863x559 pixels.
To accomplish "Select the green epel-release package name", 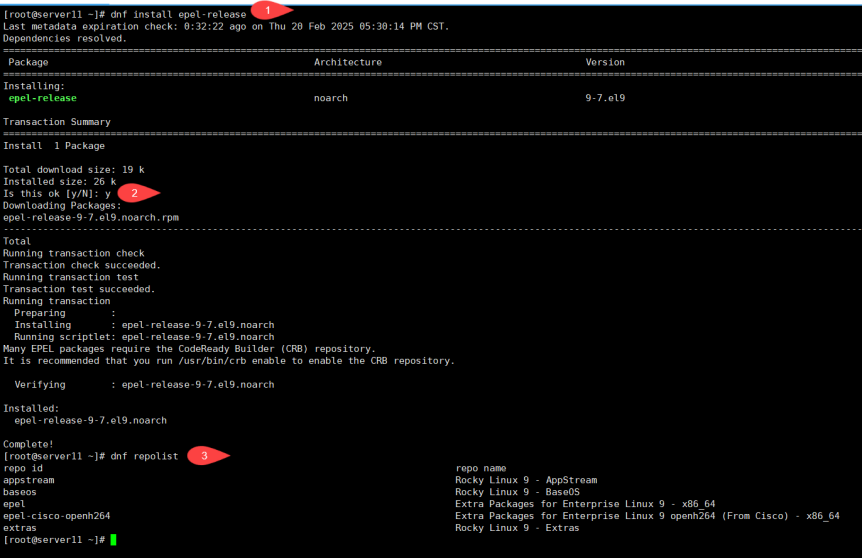I will click(x=42, y=98).
